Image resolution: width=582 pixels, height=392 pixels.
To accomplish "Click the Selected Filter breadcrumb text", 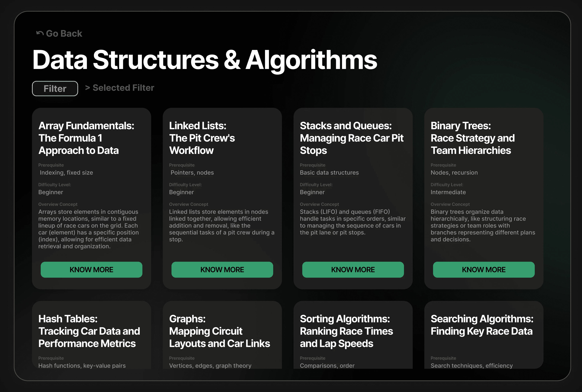I will point(123,88).
